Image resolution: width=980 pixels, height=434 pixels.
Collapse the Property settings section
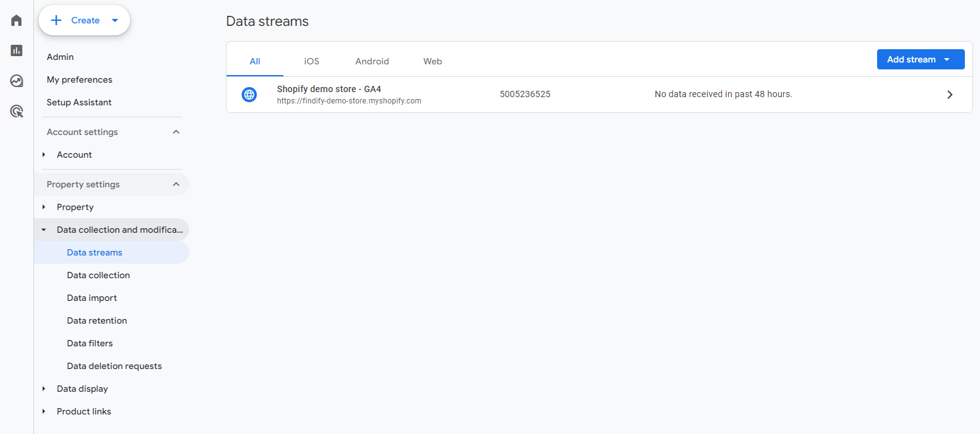click(x=176, y=184)
